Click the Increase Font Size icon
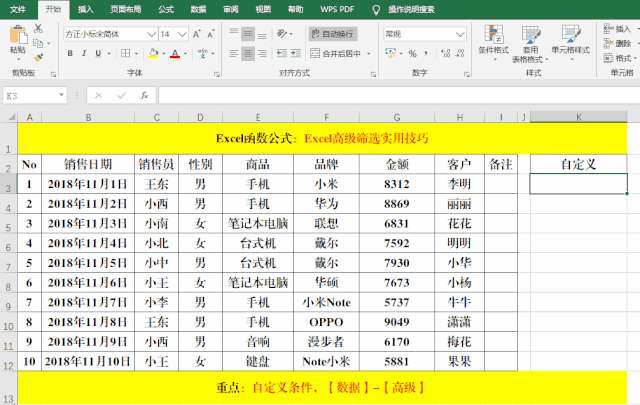This screenshot has width=640, height=405. pyautogui.click(x=198, y=33)
